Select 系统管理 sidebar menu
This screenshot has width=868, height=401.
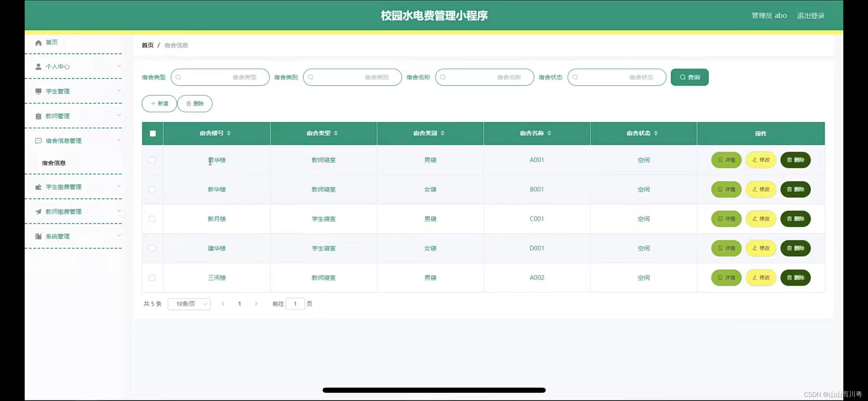coord(57,236)
